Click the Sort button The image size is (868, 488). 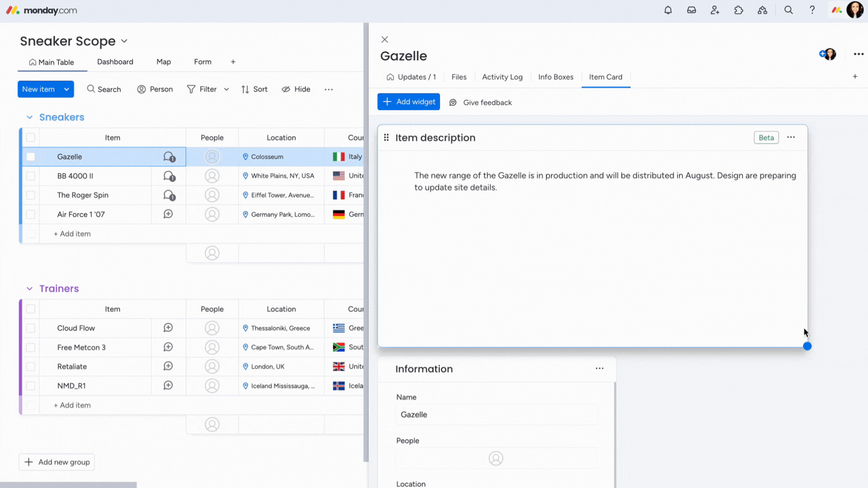coord(255,89)
